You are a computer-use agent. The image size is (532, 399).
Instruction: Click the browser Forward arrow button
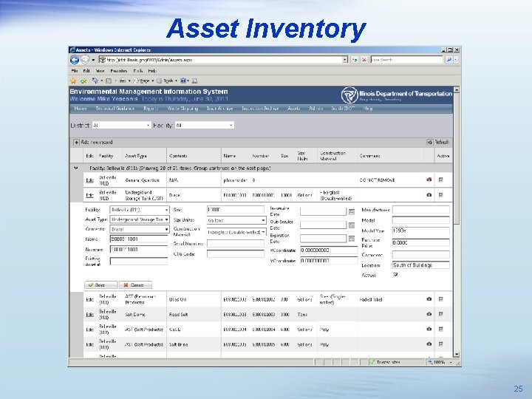click(x=85, y=60)
